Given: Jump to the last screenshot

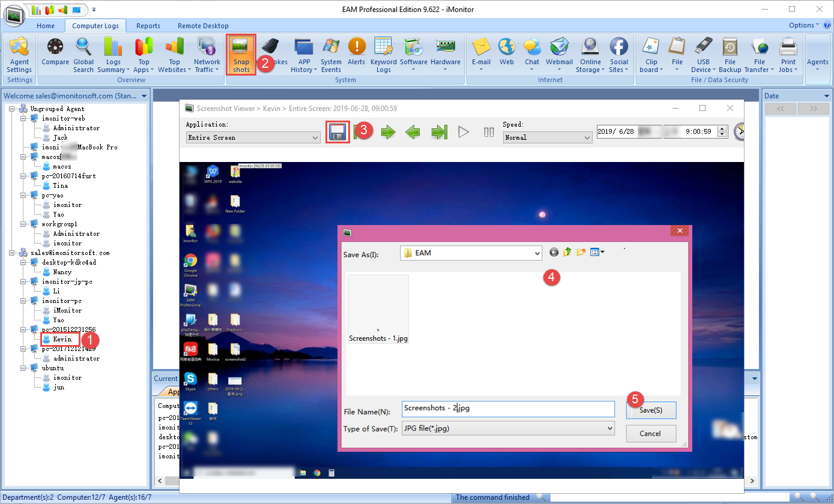Looking at the screenshot, I should (x=440, y=132).
